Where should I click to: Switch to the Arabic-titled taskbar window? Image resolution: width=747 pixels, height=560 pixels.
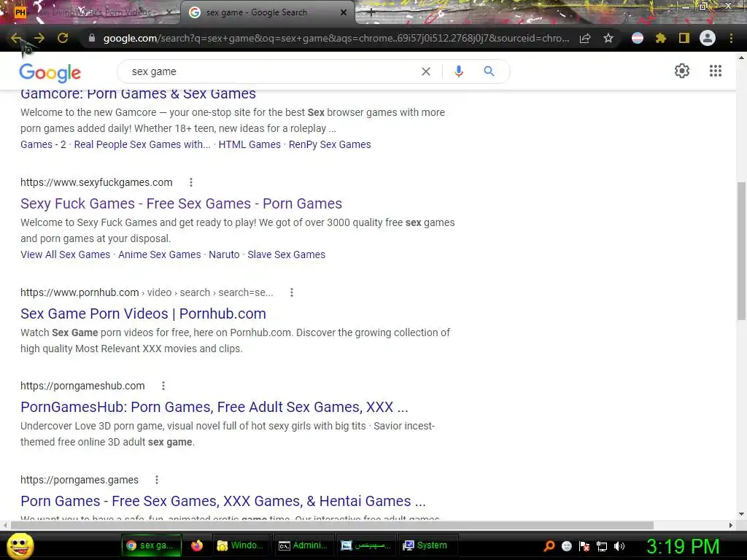click(366, 545)
